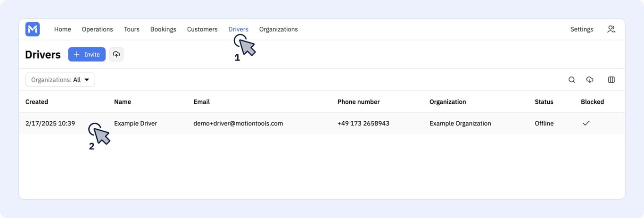Open the Bookings page
644x218 pixels.
163,29
